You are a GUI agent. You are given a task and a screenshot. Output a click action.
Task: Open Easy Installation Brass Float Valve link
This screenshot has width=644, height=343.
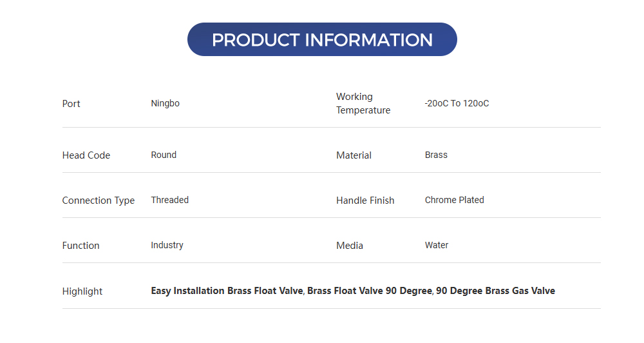pyautogui.click(x=227, y=291)
